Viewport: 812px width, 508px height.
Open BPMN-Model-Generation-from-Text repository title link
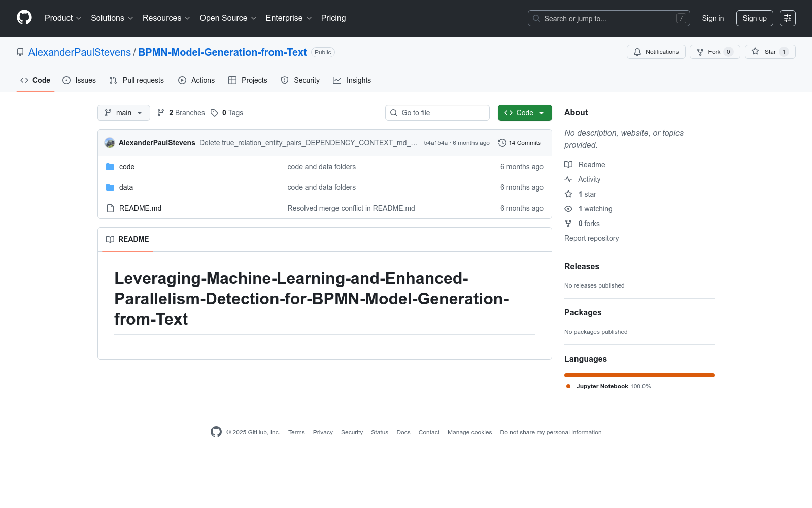(x=222, y=52)
